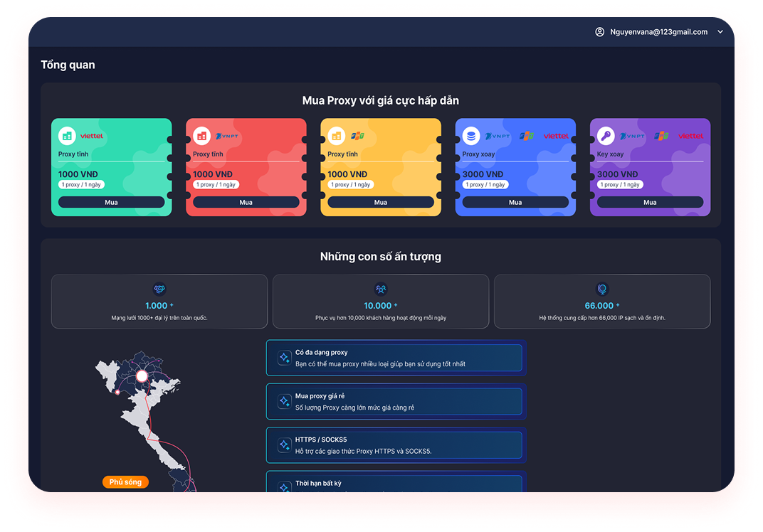
Task: Click the building icon on the green Viettel card
Action: [x=67, y=135]
